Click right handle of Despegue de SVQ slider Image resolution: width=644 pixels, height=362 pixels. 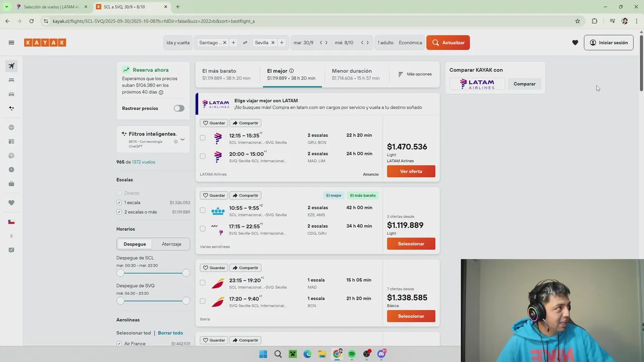[x=186, y=301]
